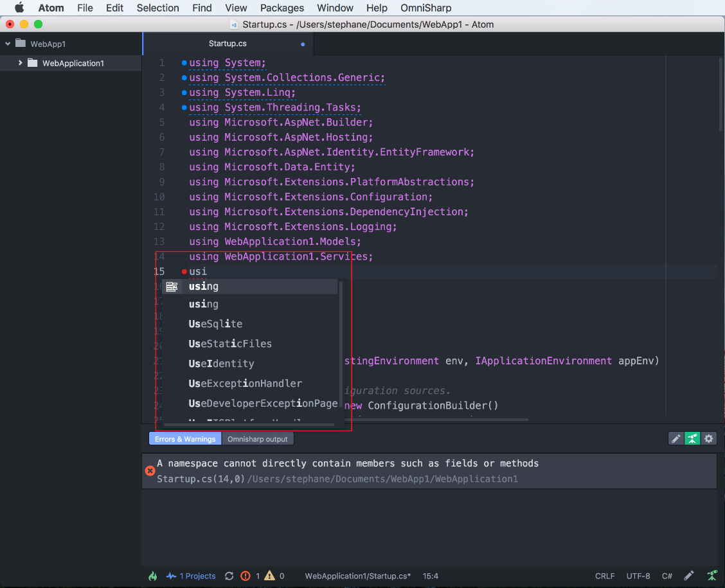Click the telescope icon in status bar
The image size is (725, 588).
pos(712,576)
